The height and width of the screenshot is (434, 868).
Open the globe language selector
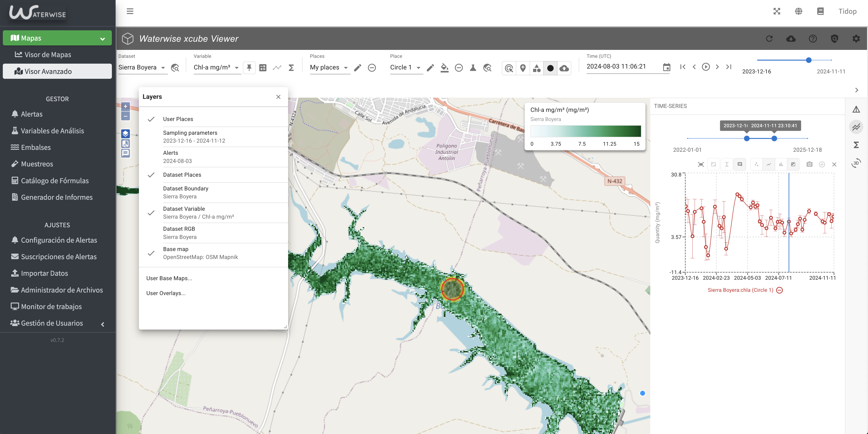coord(799,11)
